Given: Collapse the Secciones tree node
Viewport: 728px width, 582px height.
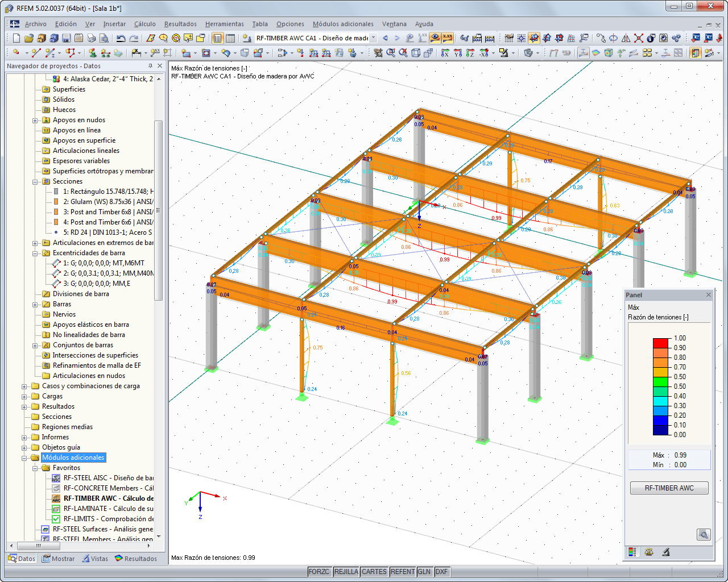Looking at the screenshot, I should click(35, 182).
